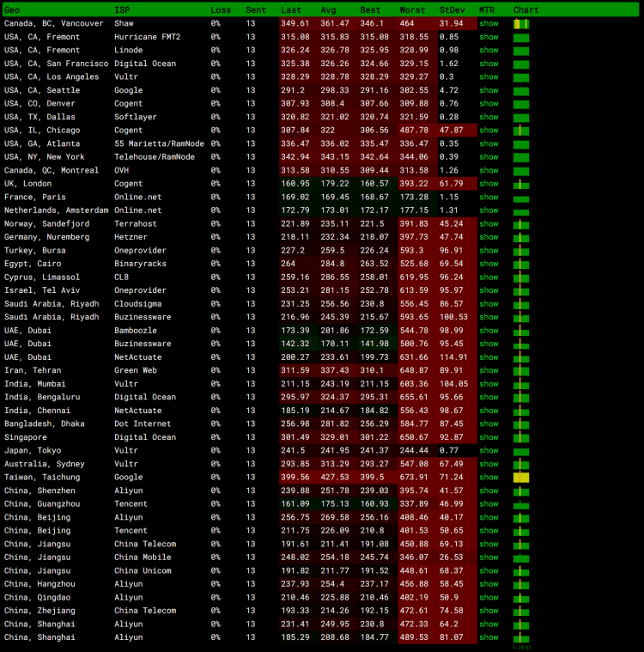644x652 pixels.
Task: Open chart for India, Mumbai Vultr
Action: (521, 384)
